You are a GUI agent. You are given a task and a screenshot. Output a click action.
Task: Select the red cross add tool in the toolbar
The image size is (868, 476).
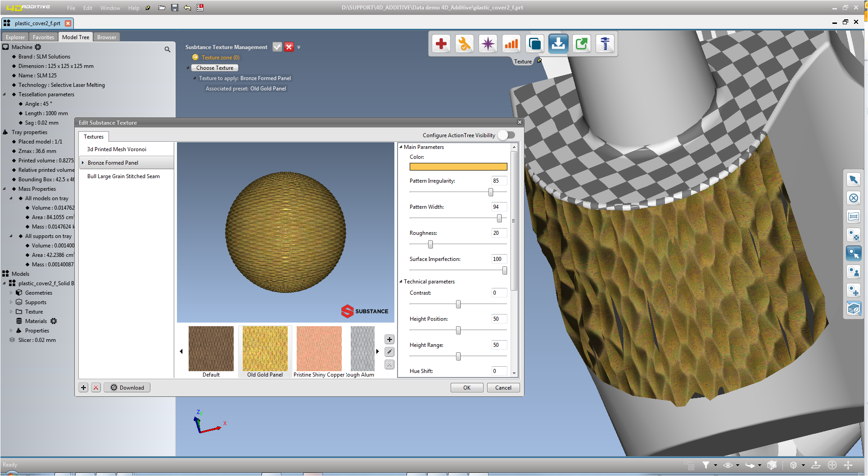click(x=441, y=44)
